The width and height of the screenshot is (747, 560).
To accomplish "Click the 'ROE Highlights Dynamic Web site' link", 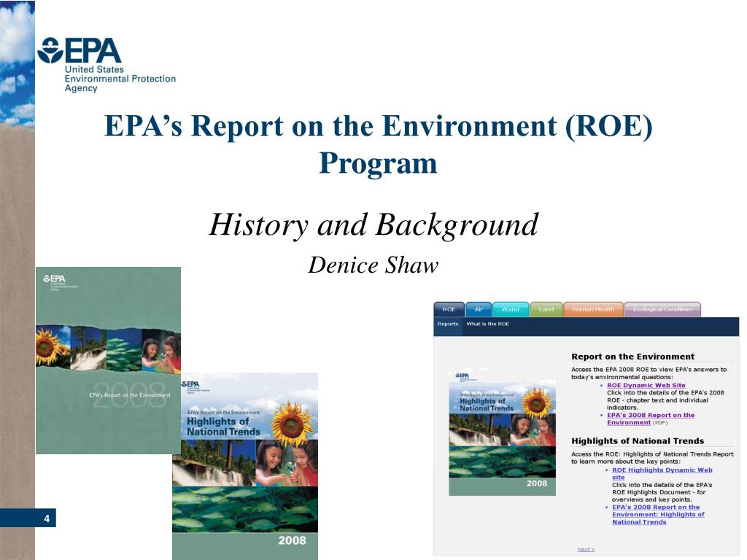I will 662,473.
